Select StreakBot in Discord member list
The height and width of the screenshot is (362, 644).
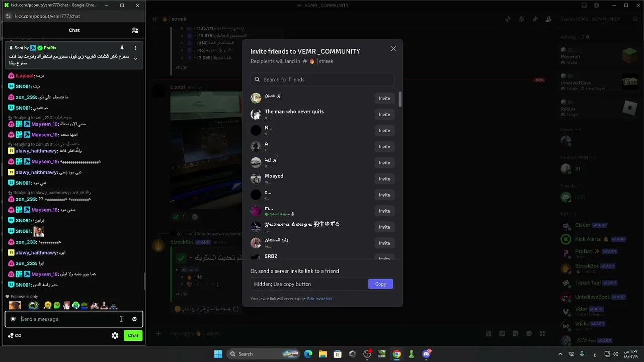[x=600, y=267]
